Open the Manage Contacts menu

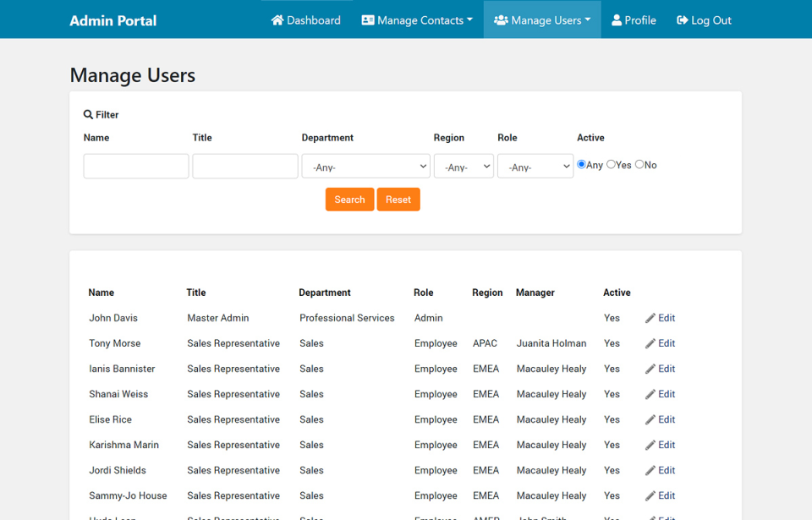tap(418, 20)
